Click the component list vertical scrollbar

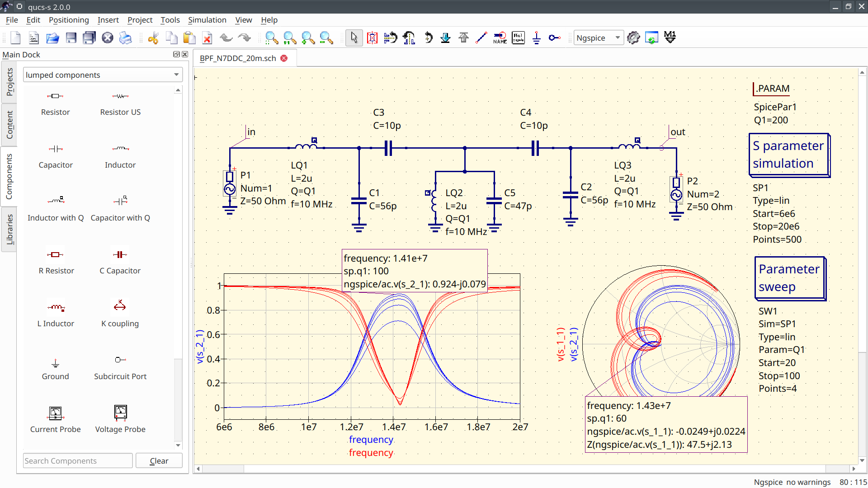[x=178, y=267]
